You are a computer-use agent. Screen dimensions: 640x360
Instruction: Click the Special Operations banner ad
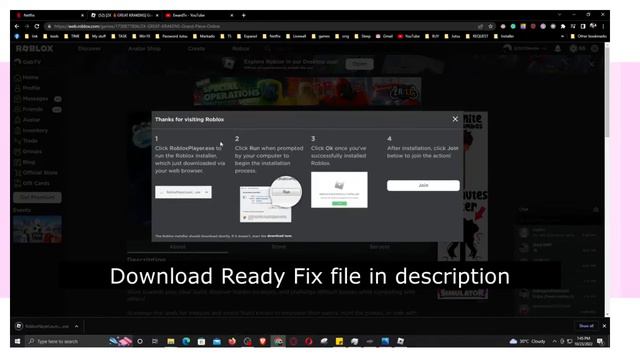click(308, 91)
